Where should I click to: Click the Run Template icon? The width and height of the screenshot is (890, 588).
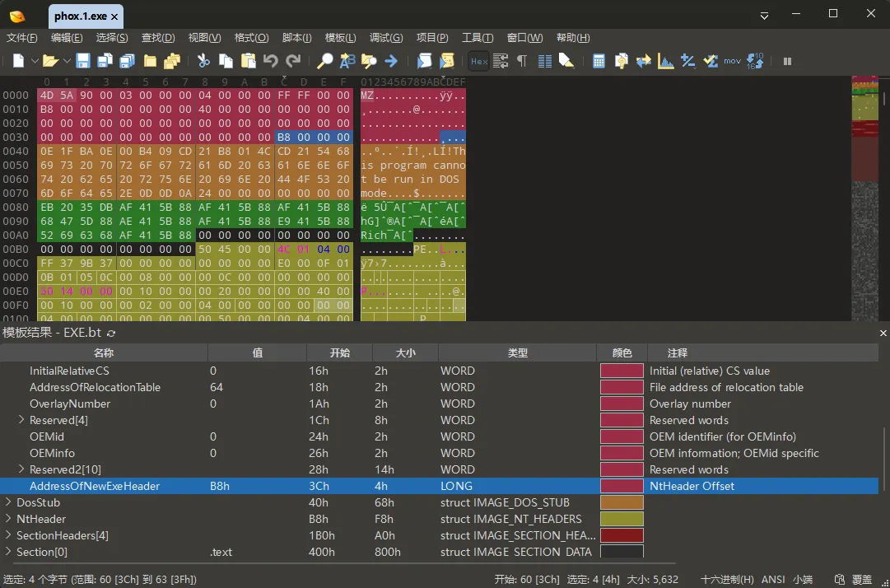(447, 61)
